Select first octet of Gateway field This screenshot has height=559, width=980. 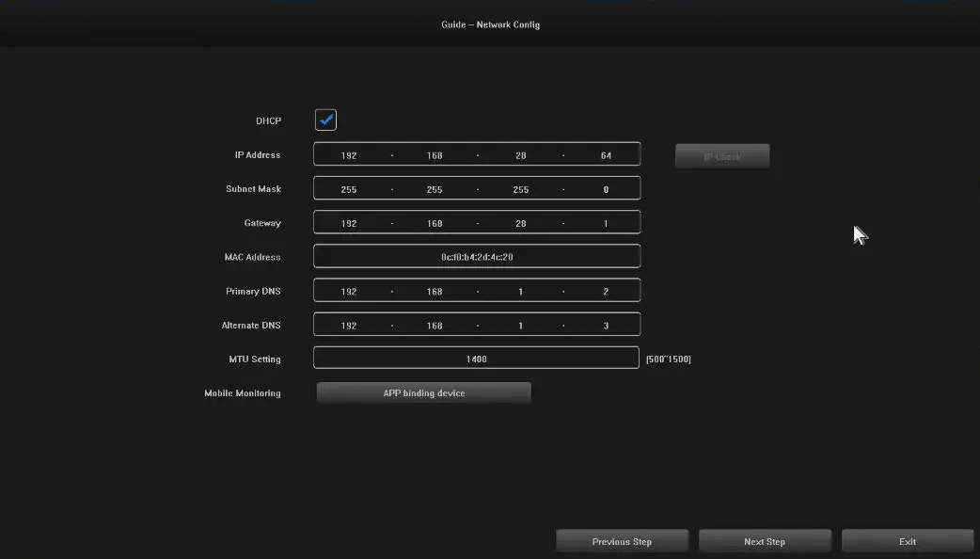tap(349, 223)
